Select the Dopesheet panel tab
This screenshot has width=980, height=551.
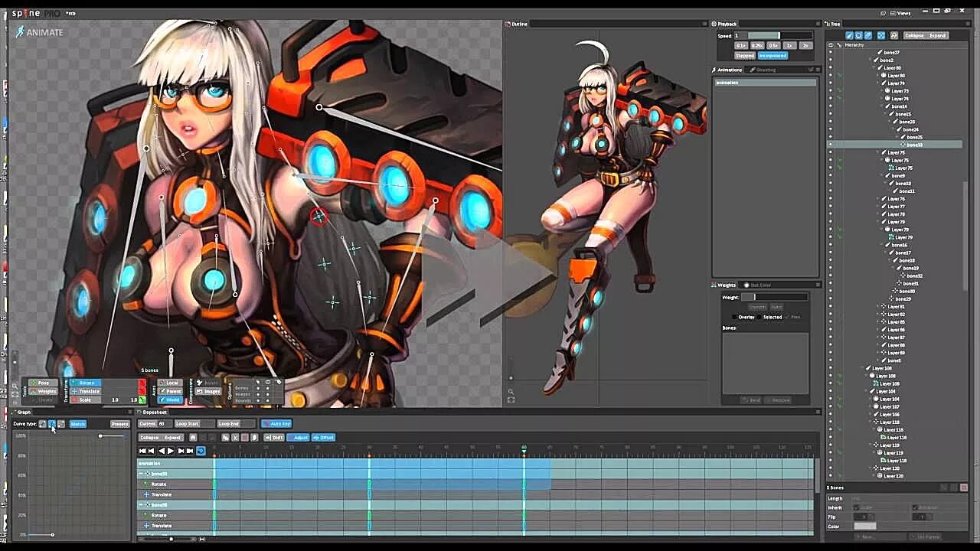(x=152, y=412)
